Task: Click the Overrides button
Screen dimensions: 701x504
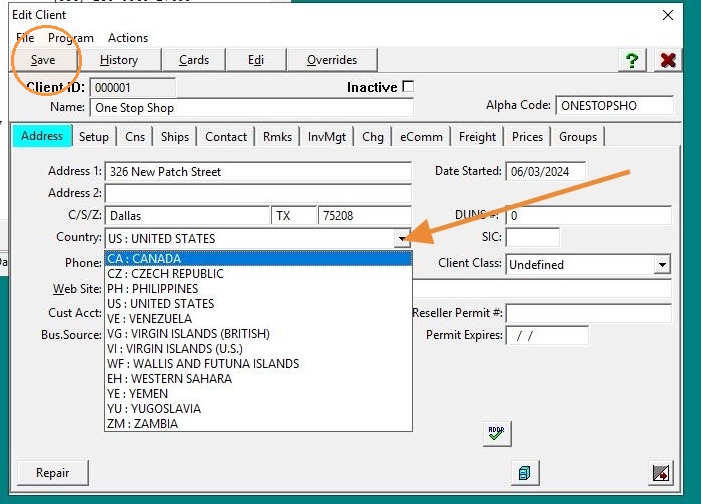Action: click(x=332, y=60)
